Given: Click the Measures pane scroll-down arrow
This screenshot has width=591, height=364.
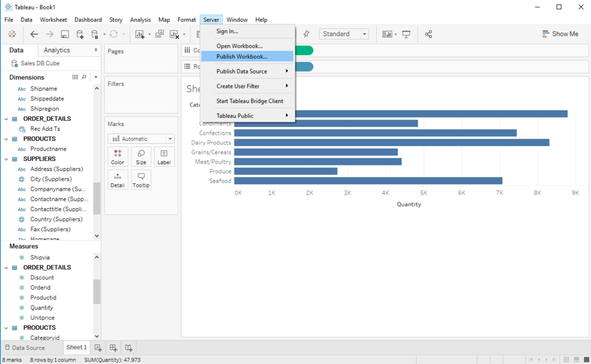Looking at the screenshot, I should coord(97,336).
